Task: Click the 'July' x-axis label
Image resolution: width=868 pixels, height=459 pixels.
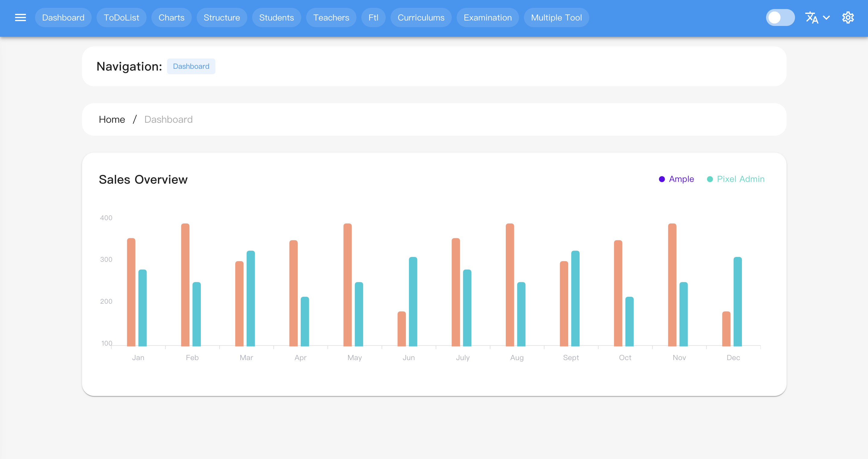Action: click(463, 358)
